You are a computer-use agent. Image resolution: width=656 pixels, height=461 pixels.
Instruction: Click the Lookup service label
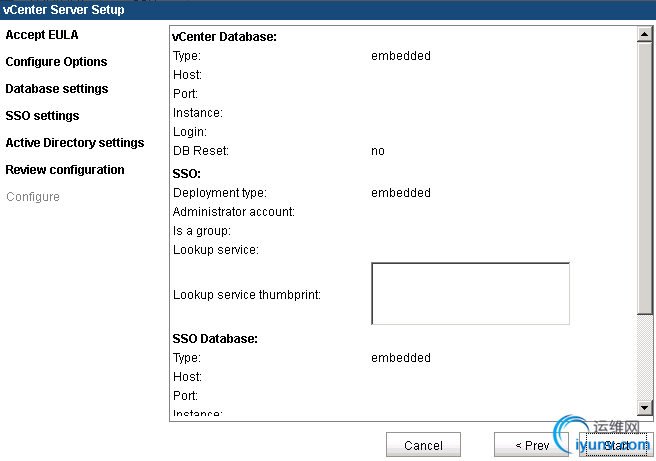click(216, 250)
